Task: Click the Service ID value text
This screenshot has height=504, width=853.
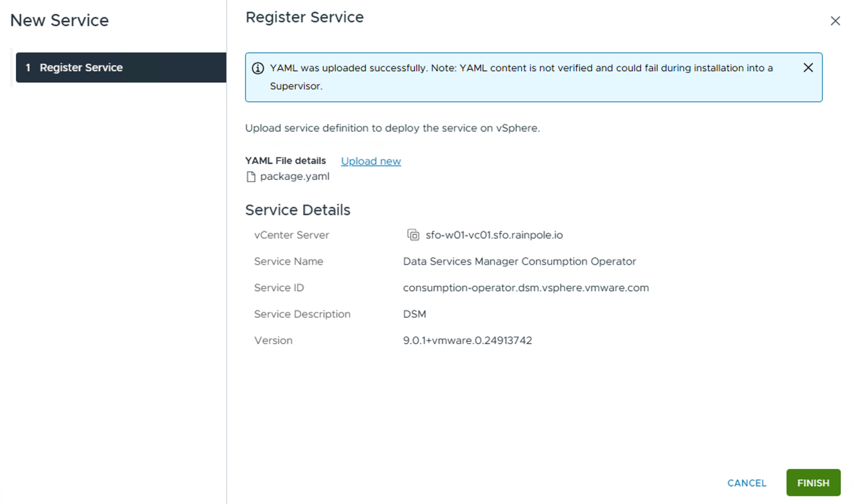Action: [x=526, y=288]
